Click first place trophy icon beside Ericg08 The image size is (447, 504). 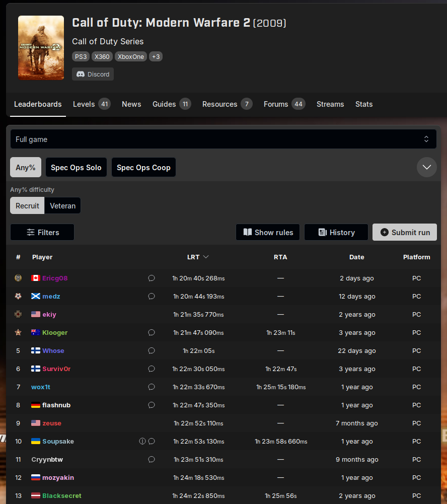[18, 278]
